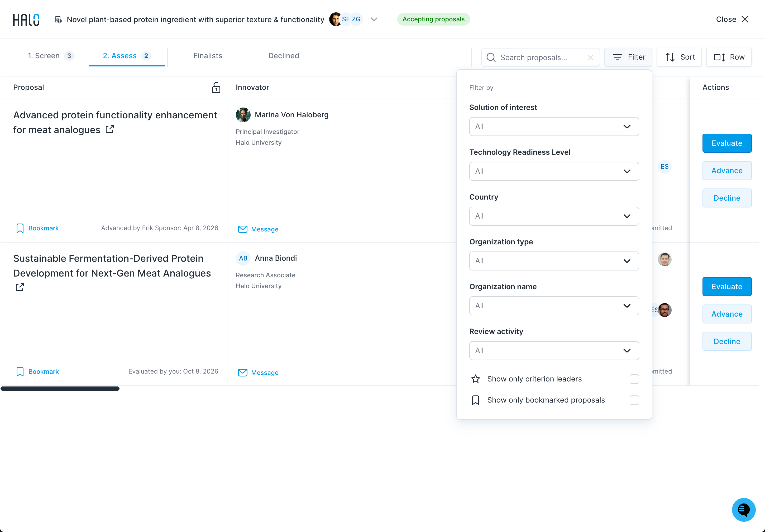Click the lock icon in the Proposal header
765x532 pixels.
point(216,88)
